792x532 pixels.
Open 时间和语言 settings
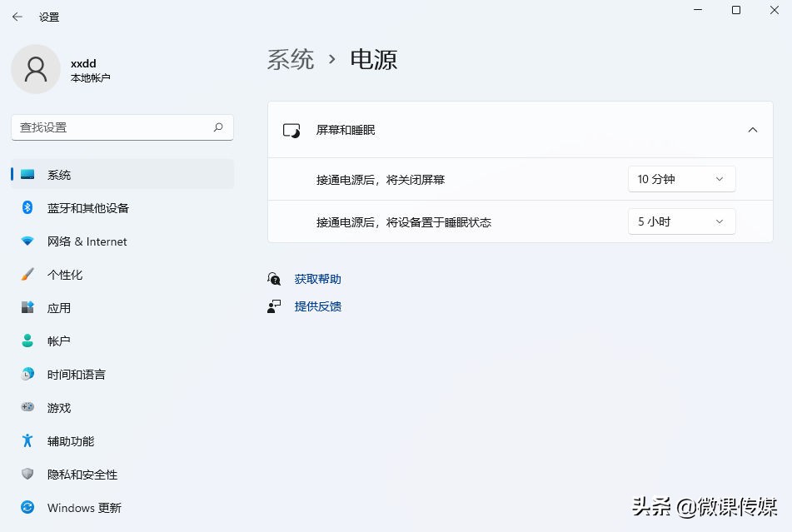pyautogui.click(x=122, y=374)
